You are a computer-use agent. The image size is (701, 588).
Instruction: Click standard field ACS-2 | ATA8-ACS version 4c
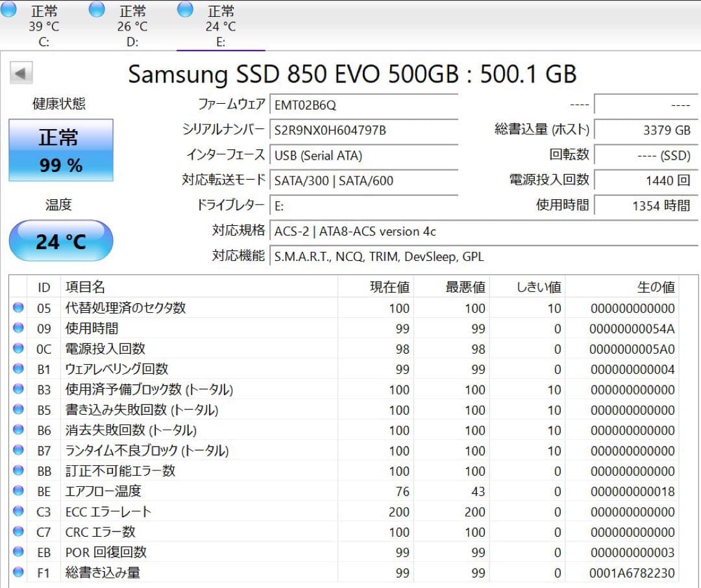coord(484,231)
